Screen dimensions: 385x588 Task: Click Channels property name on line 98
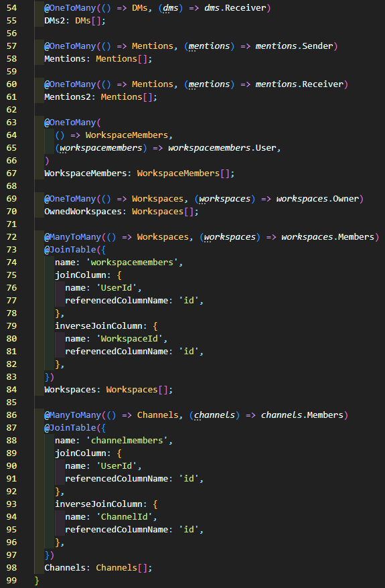click(65, 568)
